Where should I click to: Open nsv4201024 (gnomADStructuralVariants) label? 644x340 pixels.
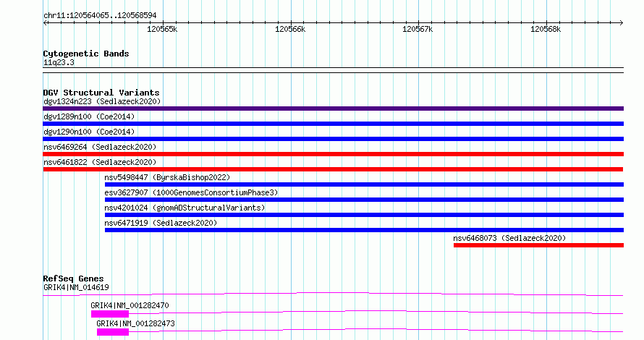coord(185,208)
